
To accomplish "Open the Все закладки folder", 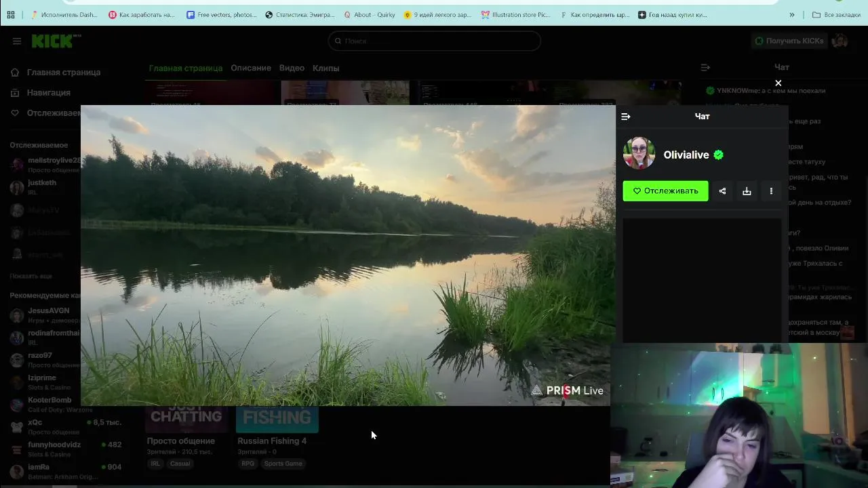I will (836, 14).
